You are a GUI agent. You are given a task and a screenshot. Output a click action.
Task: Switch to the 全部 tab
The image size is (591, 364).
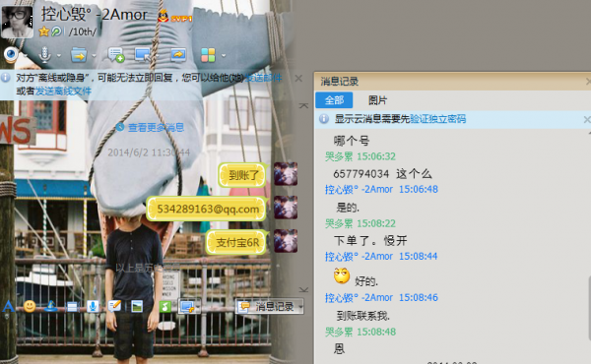tap(334, 100)
